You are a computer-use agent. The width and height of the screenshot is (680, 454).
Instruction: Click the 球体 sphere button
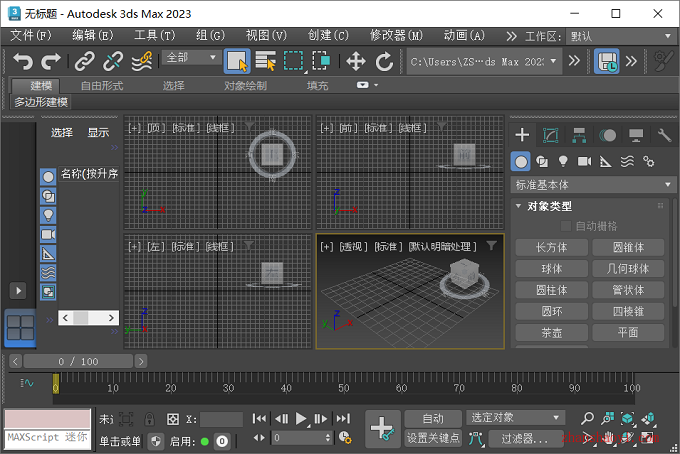pos(551,269)
